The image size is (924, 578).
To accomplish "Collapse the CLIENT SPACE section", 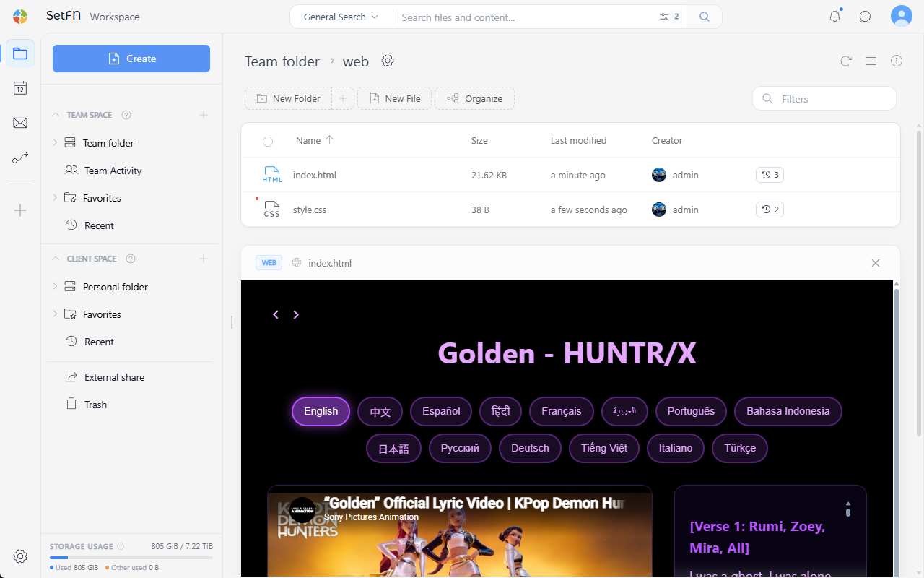I will (56, 259).
